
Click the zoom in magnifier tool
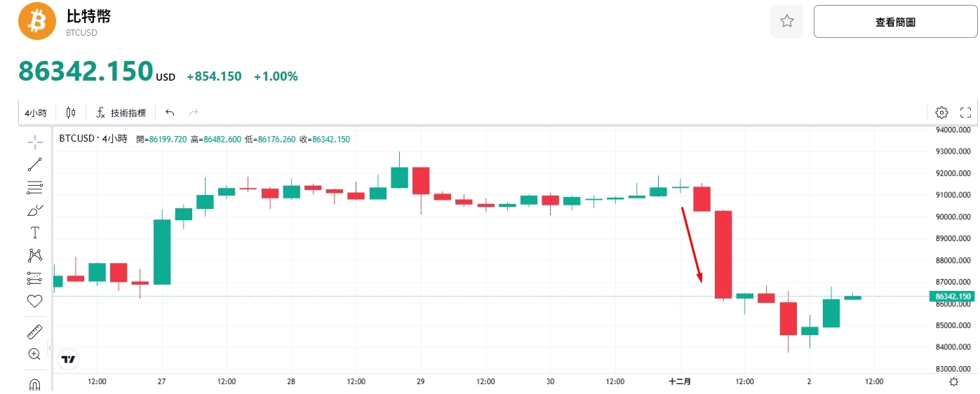[34, 354]
